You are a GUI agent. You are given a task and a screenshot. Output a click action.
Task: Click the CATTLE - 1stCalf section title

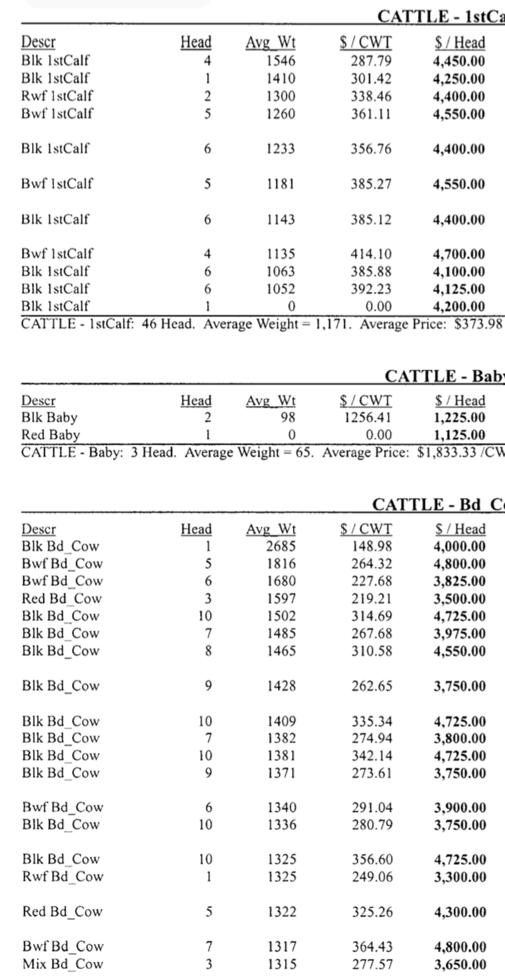tap(440, 16)
